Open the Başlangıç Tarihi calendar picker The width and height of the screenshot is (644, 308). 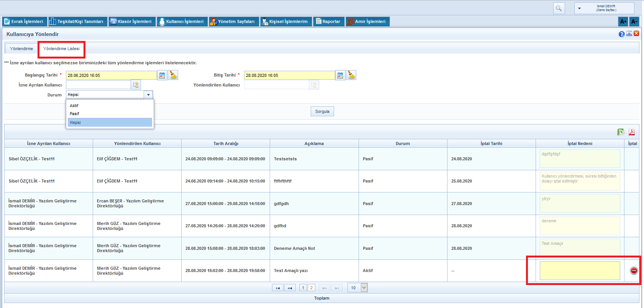click(x=162, y=75)
